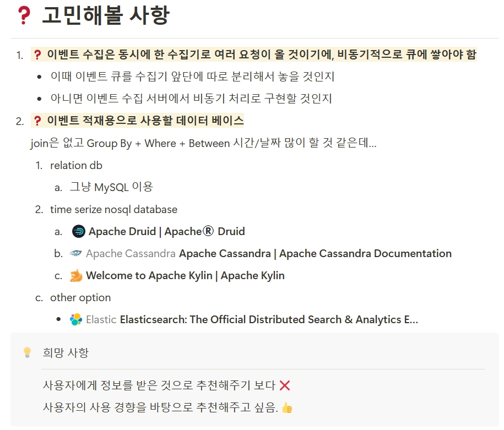This screenshot has height=430, width=504.
Task: Open the Apache Druid | Apache® Druid link
Action: (167, 231)
